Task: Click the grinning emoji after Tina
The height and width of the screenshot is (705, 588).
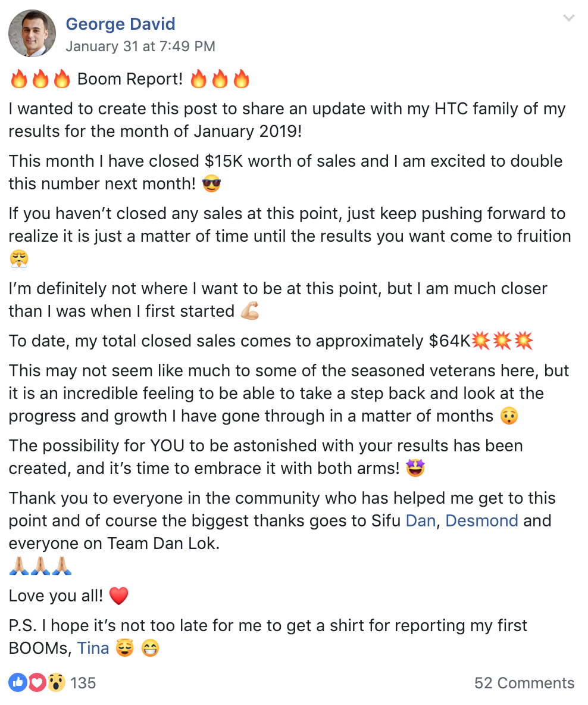Action: click(x=150, y=648)
